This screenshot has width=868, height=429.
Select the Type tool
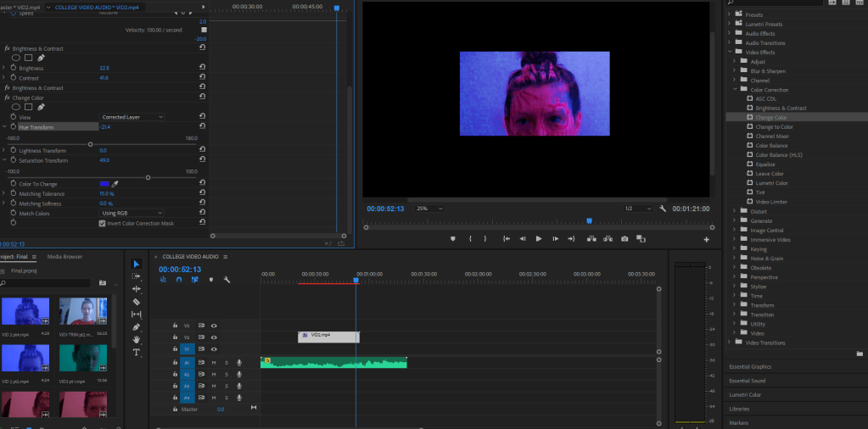click(x=137, y=352)
